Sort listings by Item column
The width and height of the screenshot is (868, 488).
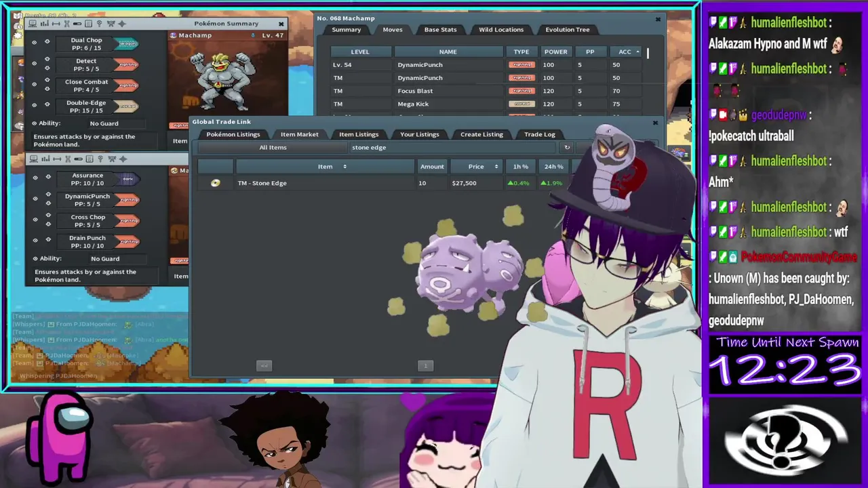click(325, 167)
